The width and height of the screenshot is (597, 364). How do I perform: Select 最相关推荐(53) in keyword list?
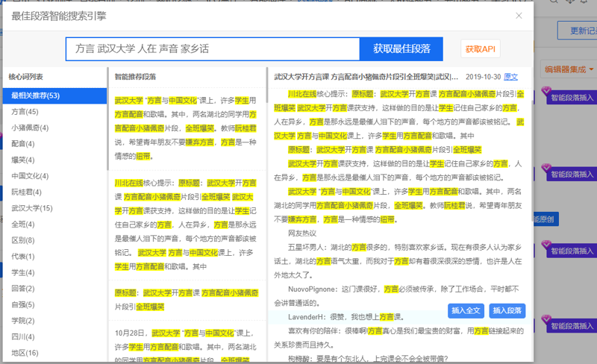click(54, 95)
